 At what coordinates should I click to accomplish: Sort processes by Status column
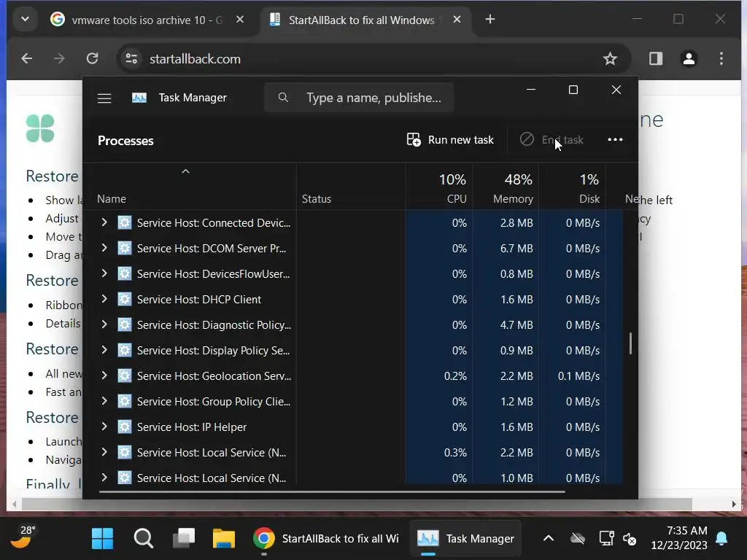(317, 198)
